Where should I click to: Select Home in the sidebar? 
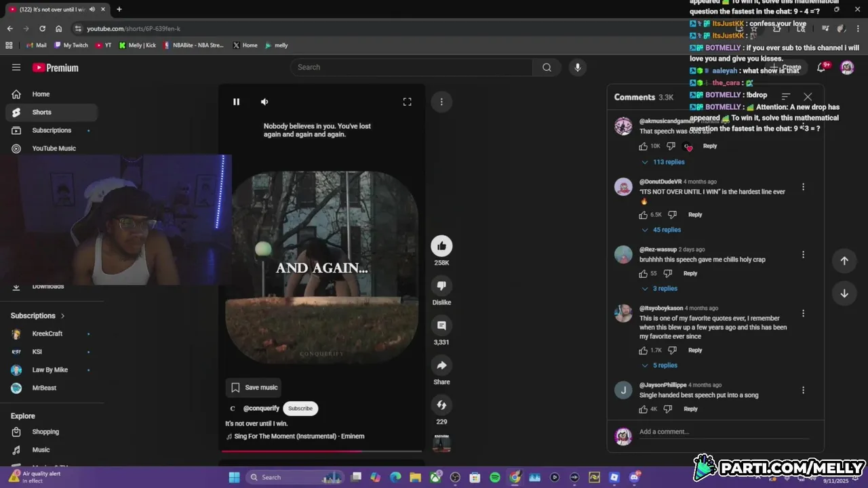[x=52, y=94]
